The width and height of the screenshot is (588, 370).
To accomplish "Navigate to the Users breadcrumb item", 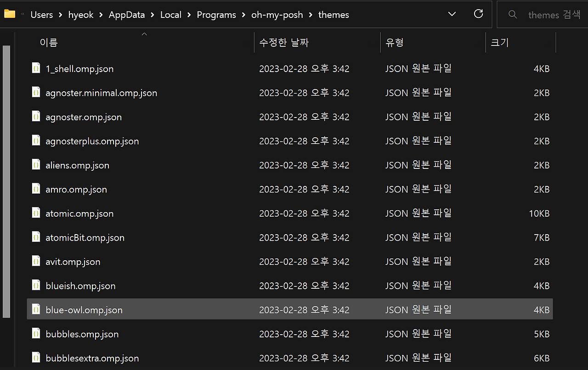I will point(42,14).
